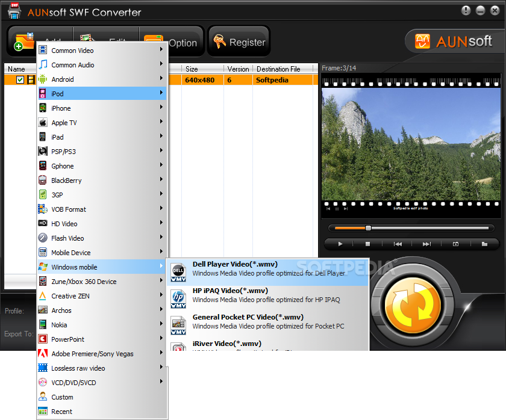
Task: Click the mountain preview thumbnail
Action: [x=411, y=144]
